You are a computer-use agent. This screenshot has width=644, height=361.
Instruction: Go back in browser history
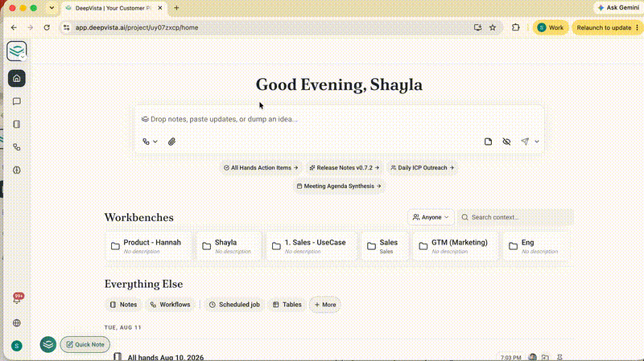pos(14,27)
